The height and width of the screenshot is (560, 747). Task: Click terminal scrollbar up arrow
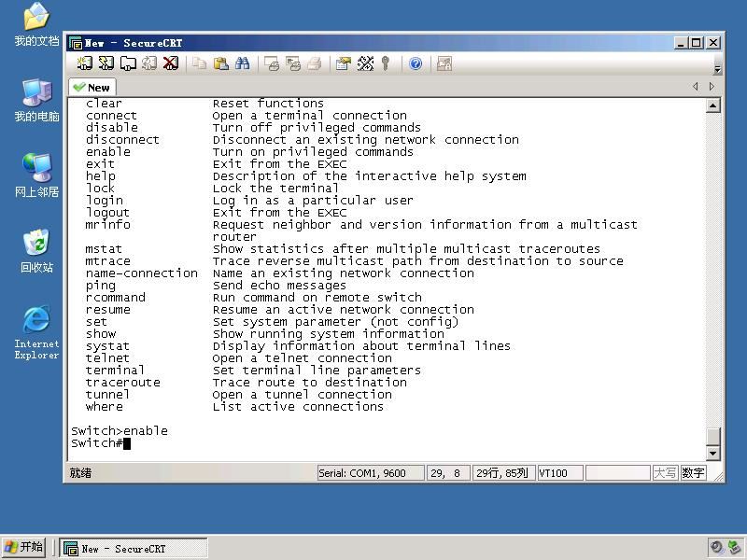(x=712, y=105)
